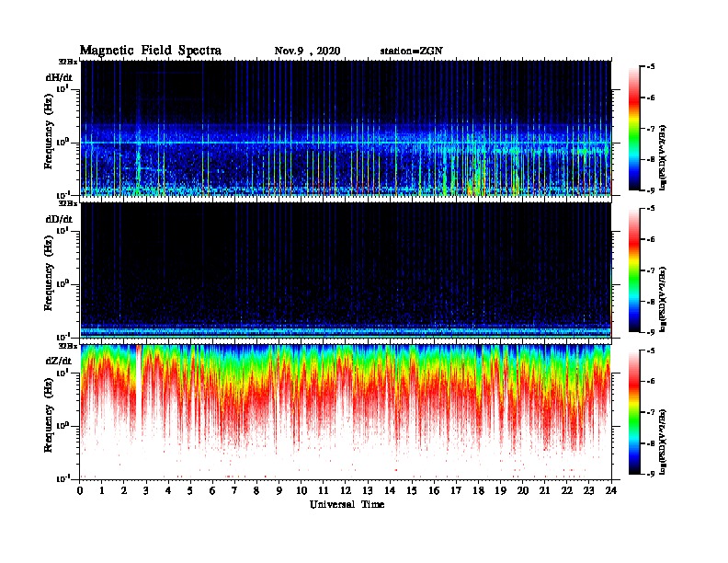Click the dZ/dt spectrogram plot
Image resolution: width=728 pixels, height=563 pixels.
[x=346, y=412]
